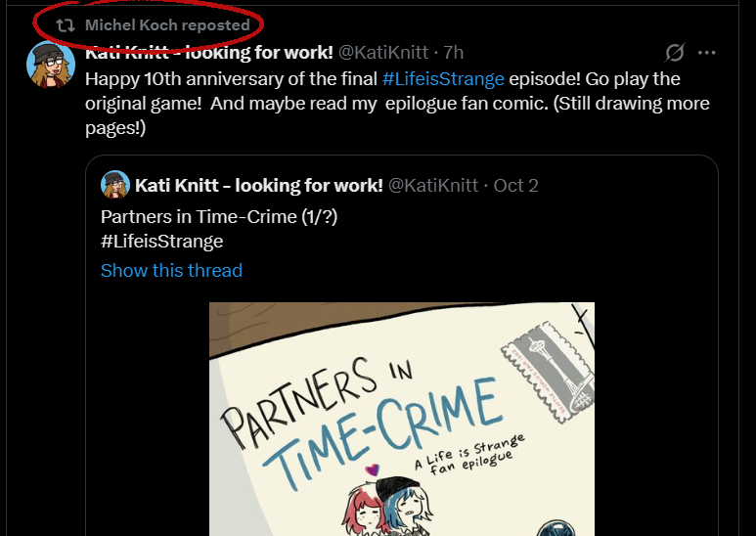Open the tweet via the 7h timestamp

[x=453, y=52]
